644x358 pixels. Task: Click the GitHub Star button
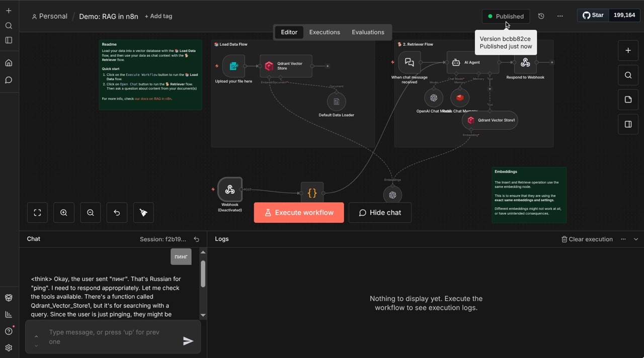(x=593, y=15)
